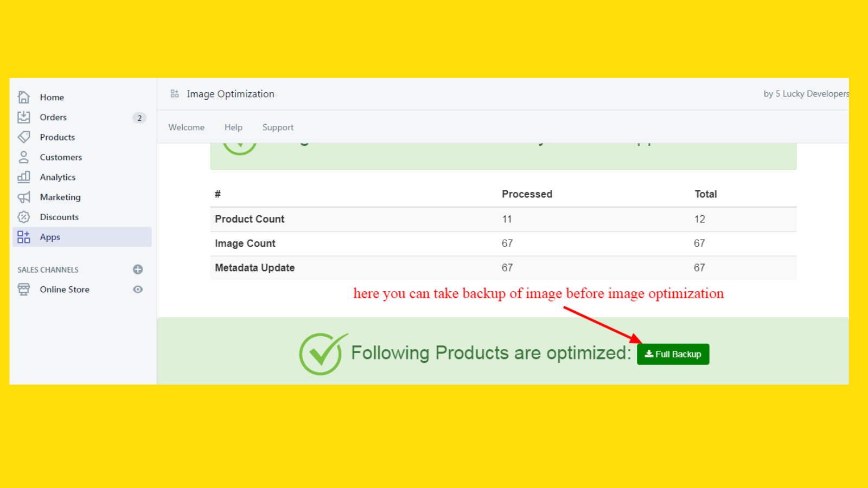Click the Products tag icon
The image size is (868, 488).
[24, 137]
